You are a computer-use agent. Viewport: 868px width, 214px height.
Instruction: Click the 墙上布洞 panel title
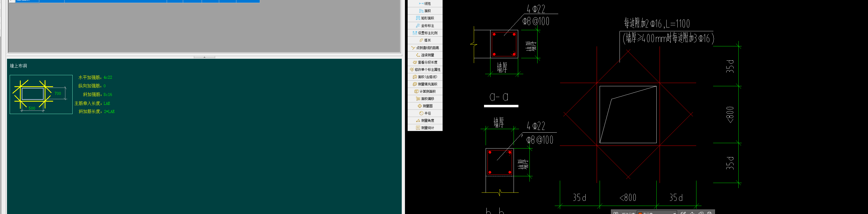point(18,66)
